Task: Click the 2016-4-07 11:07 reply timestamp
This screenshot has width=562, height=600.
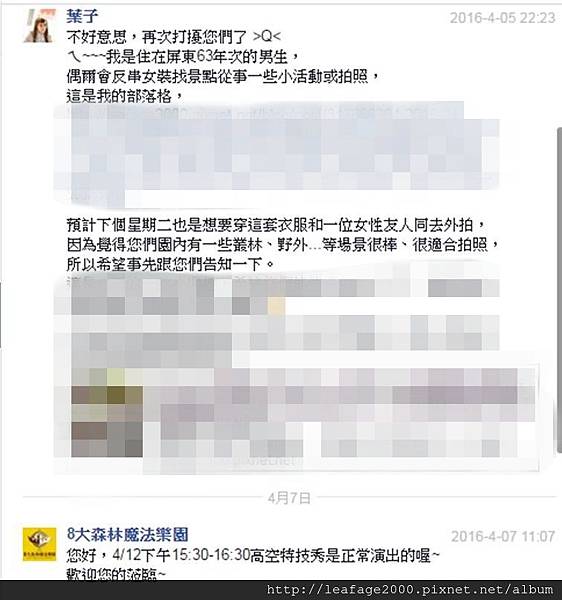Action: [x=503, y=536]
